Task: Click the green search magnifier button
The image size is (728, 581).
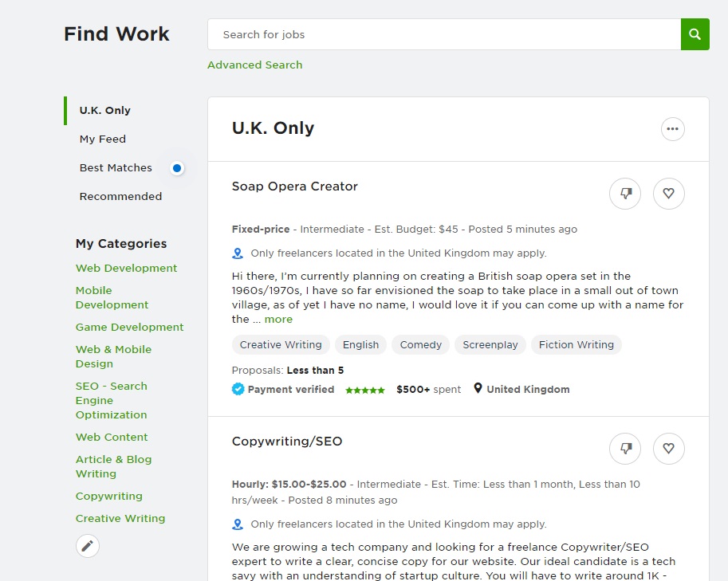Action: pyautogui.click(x=695, y=34)
